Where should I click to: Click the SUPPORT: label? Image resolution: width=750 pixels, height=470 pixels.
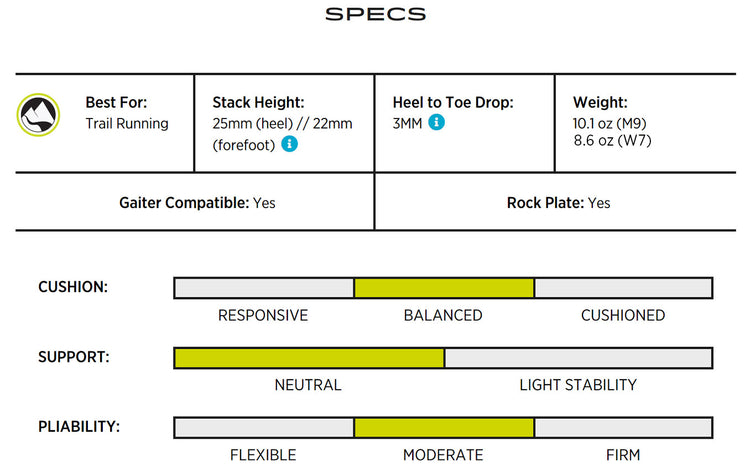pos(74,357)
